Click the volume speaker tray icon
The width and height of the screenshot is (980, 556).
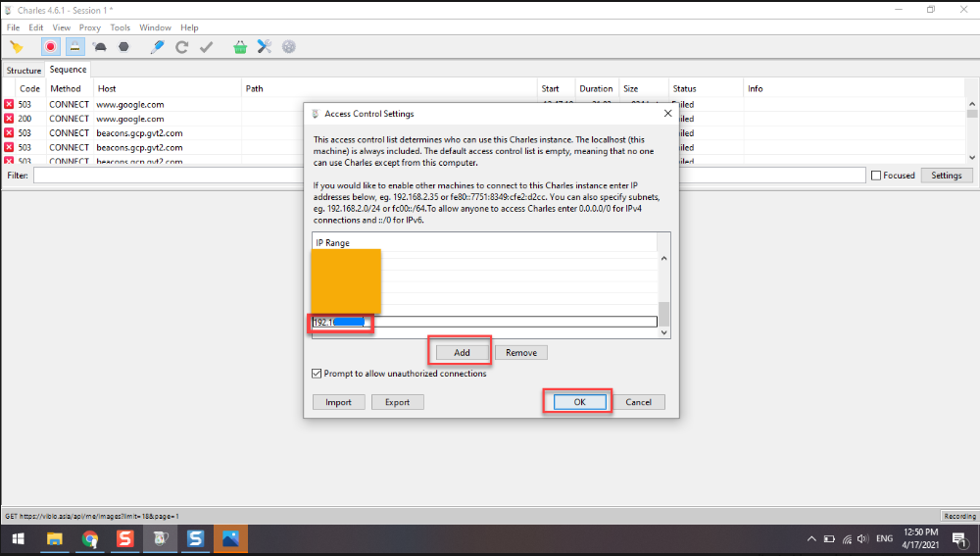tap(863, 539)
